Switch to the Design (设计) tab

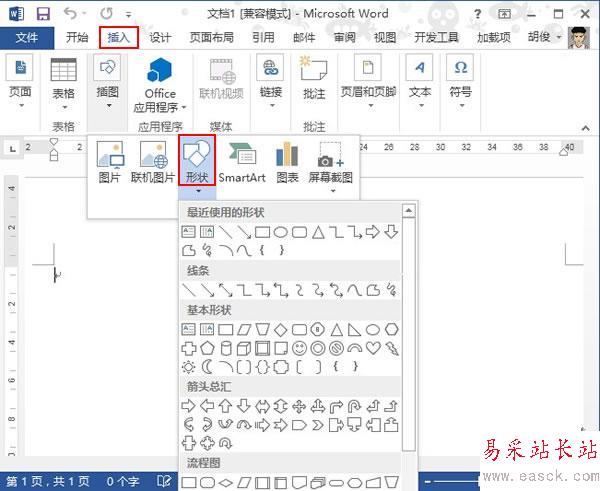(x=160, y=38)
